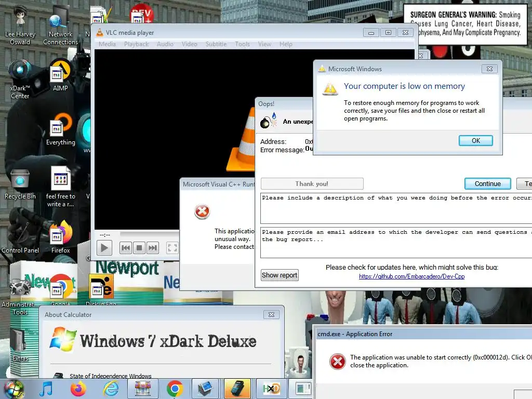
Task: Stop playback in VLC
Action: [139, 248]
